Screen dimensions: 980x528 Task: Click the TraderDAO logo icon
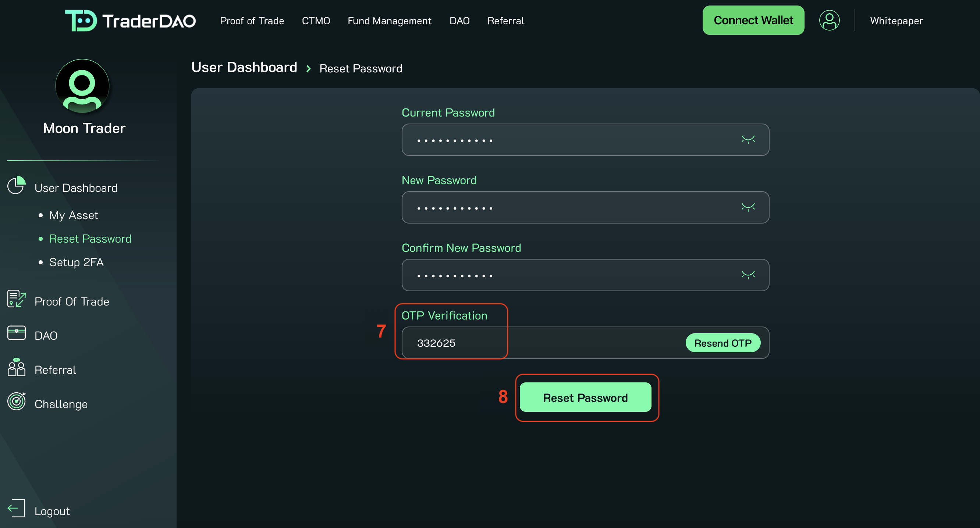81,21
